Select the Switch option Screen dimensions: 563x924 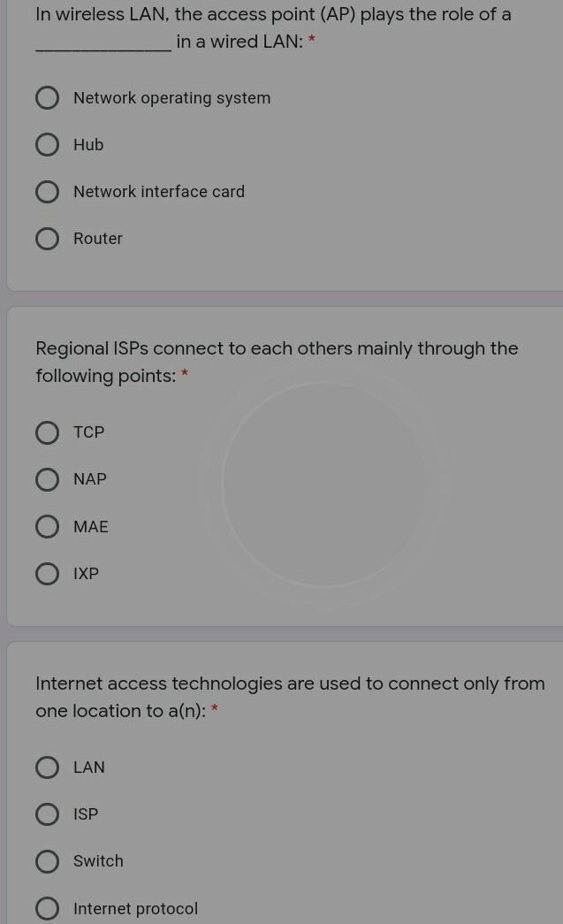tap(47, 861)
